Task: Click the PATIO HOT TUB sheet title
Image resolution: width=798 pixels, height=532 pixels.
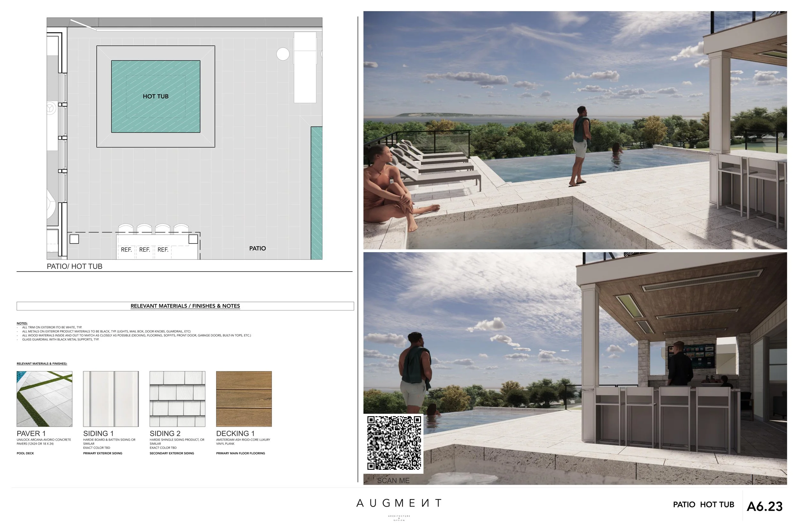Action: [x=703, y=505]
